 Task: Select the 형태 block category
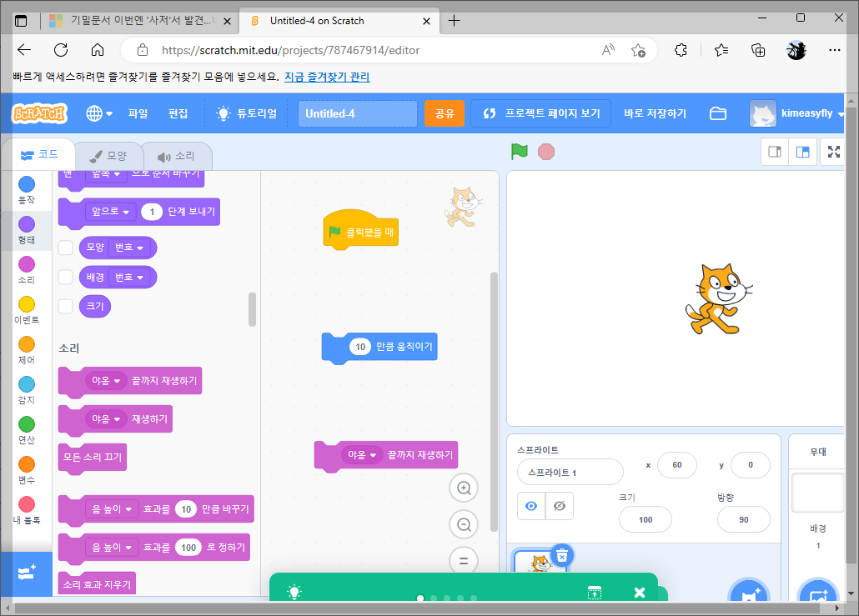coord(27,230)
